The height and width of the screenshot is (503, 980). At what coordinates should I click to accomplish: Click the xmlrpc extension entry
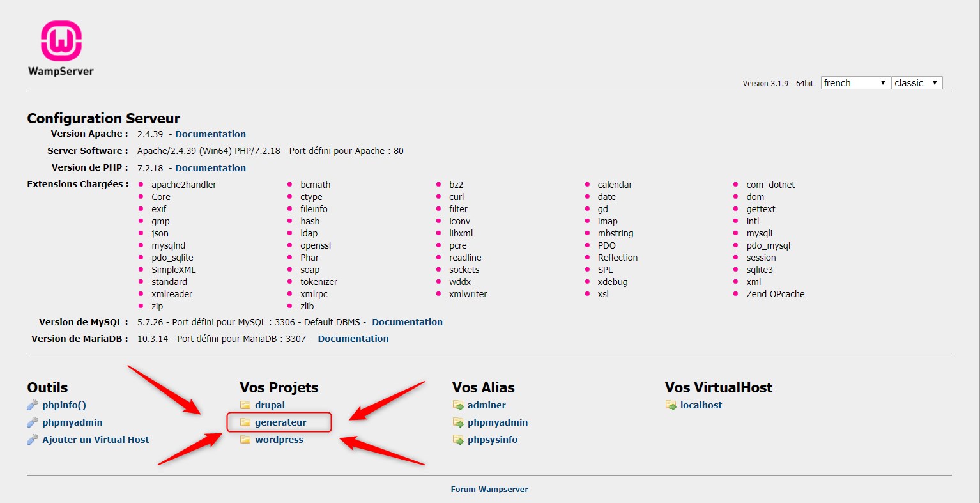pos(314,294)
